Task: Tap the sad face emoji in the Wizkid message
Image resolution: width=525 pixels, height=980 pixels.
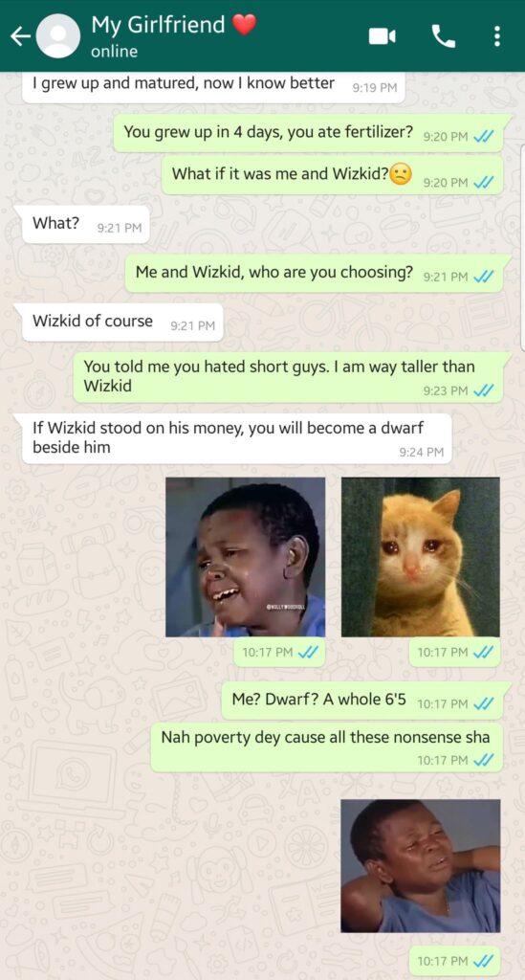Action: point(401,174)
